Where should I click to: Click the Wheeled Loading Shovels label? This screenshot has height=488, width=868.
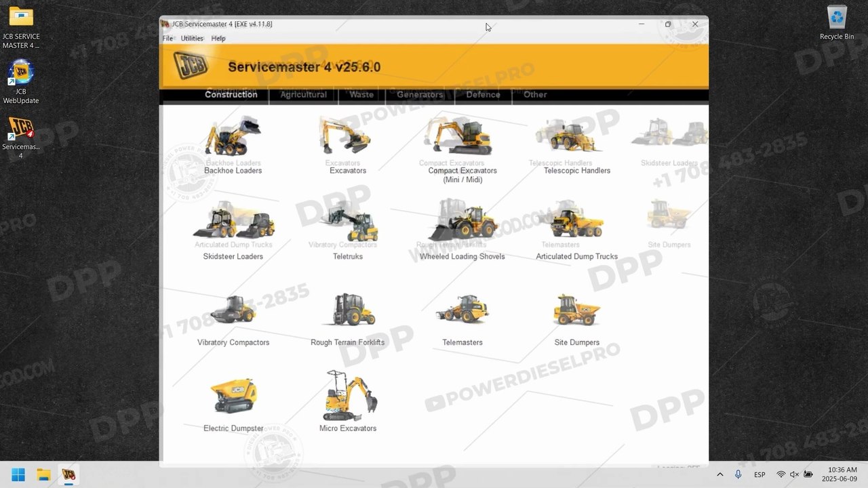pyautogui.click(x=462, y=257)
